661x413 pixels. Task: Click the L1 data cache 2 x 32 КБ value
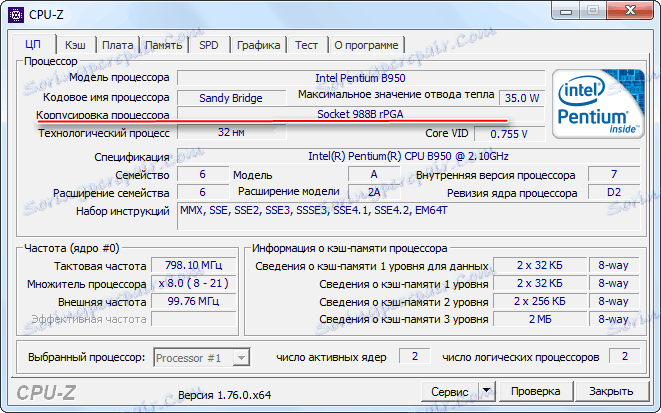pos(540,266)
